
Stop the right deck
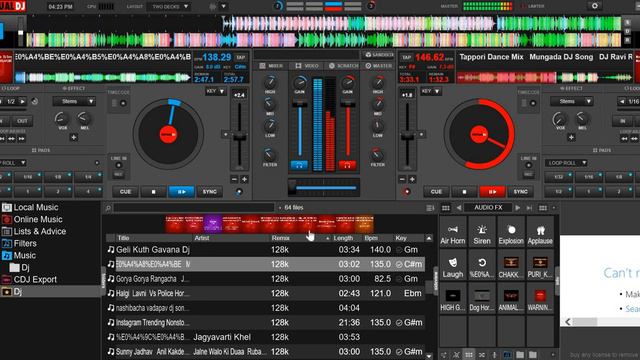coord(464,191)
